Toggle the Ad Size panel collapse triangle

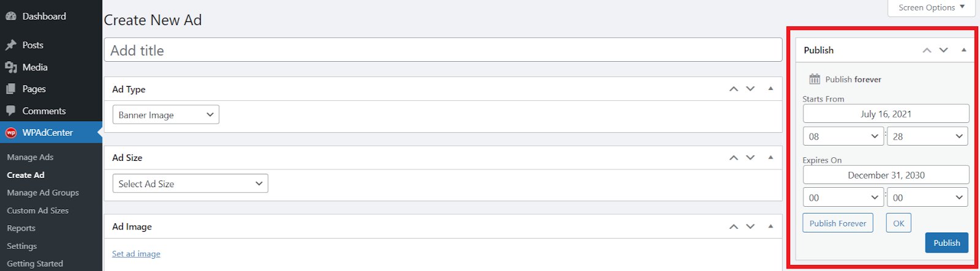point(771,157)
